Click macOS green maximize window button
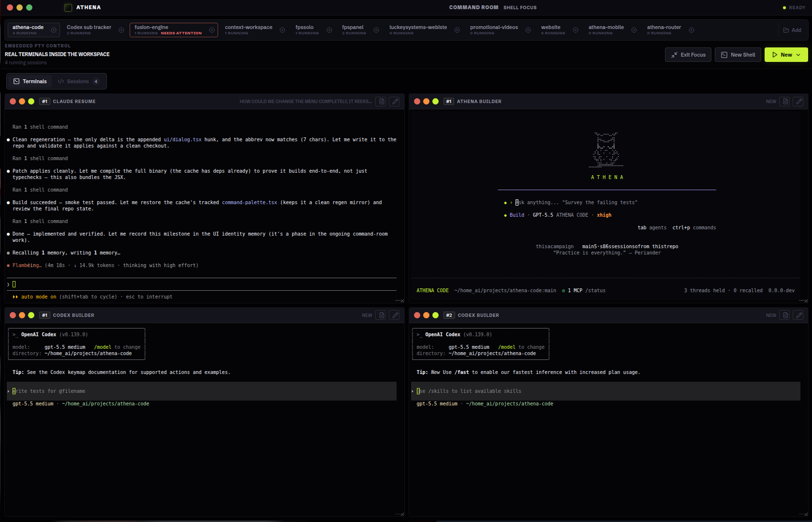This screenshot has height=522, width=812. pos(29,7)
